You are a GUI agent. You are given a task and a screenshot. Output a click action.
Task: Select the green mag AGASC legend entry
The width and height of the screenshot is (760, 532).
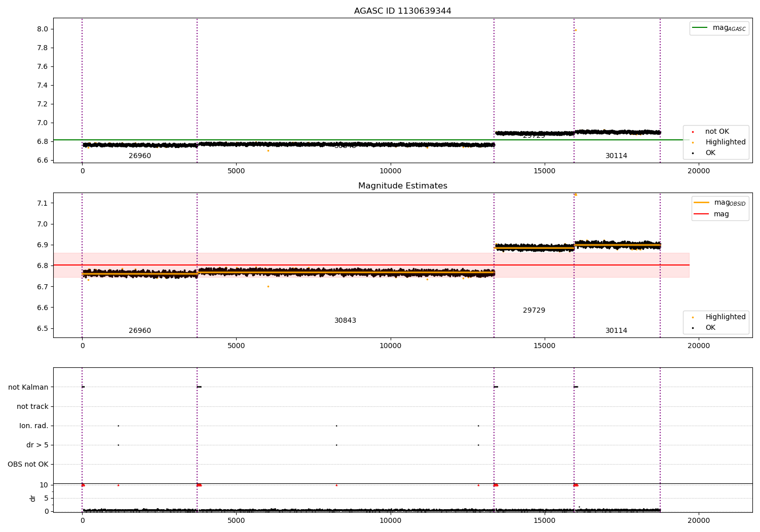[x=719, y=28]
